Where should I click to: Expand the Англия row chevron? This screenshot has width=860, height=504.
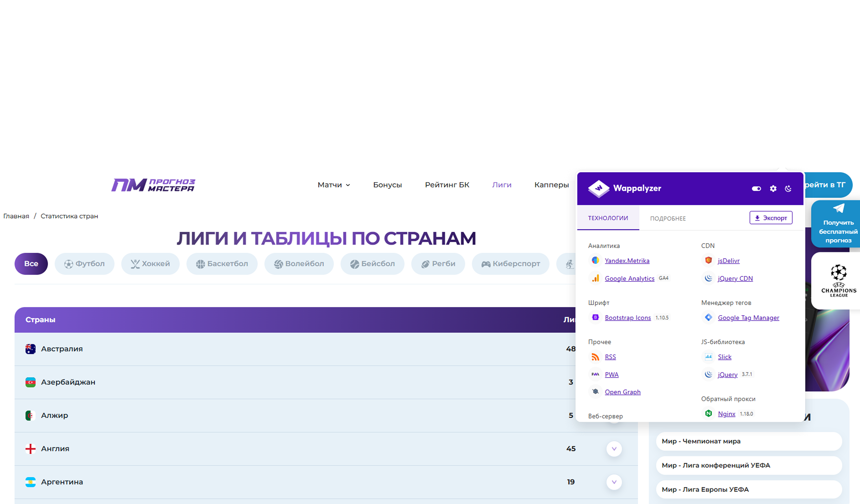coord(614,449)
